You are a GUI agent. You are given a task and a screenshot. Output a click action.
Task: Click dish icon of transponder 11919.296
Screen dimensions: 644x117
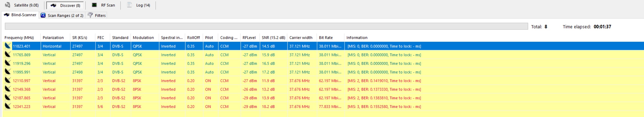click(8, 63)
